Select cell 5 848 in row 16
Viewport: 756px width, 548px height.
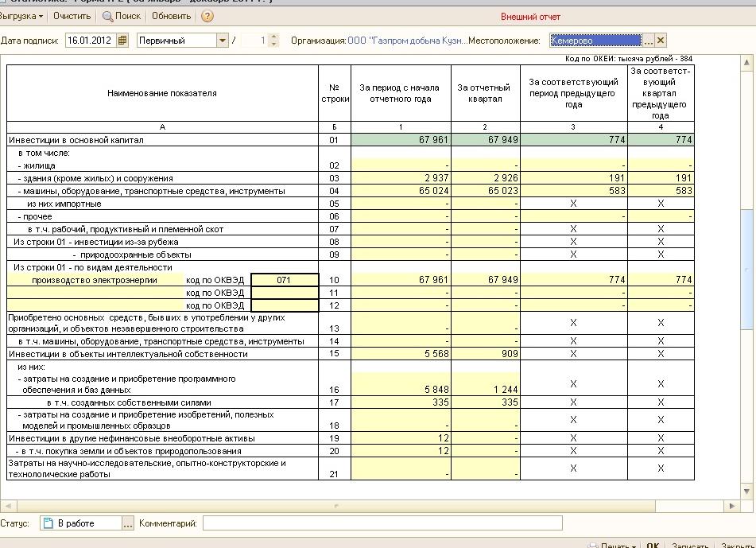point(401,384)
